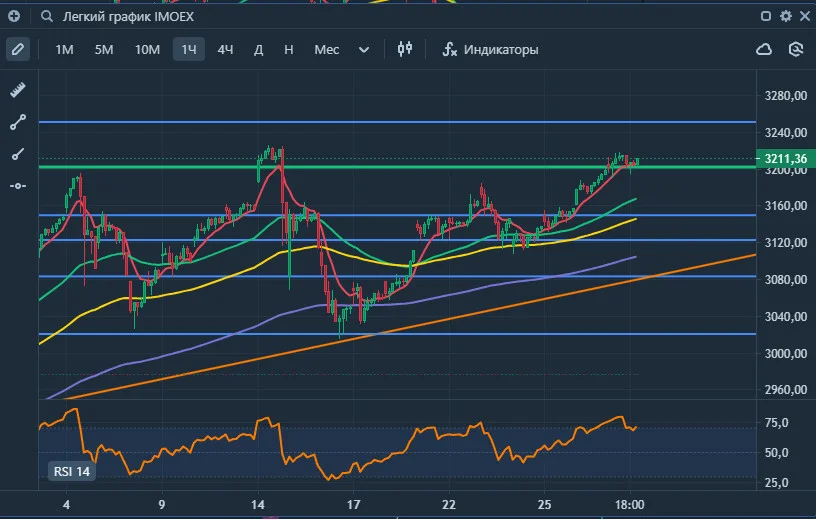816x520 pixels.
Task: Select the trend line tool
Action: click(18, 122)
